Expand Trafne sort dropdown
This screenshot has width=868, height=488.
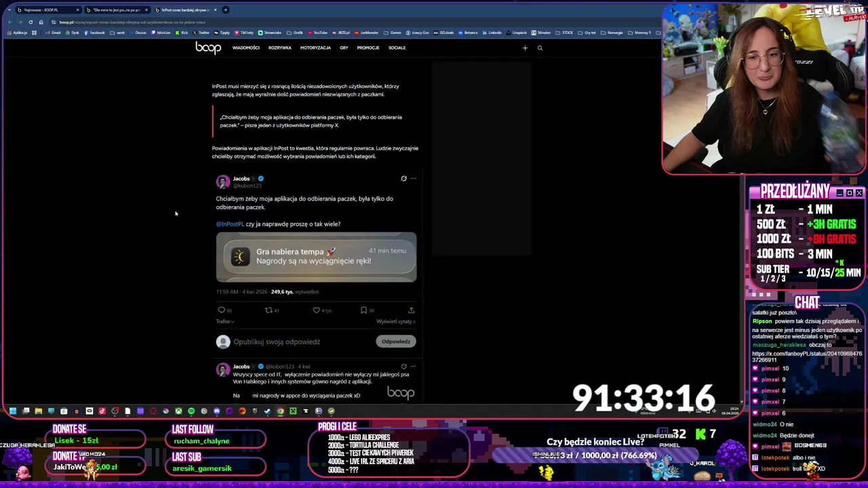coord(224,321)
